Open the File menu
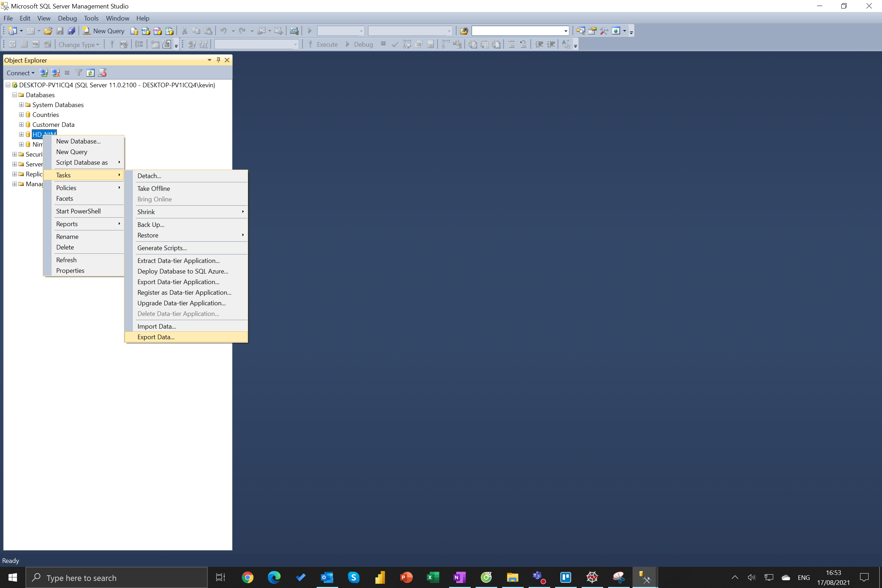882x588 pixels. click(x=8, y=18)
